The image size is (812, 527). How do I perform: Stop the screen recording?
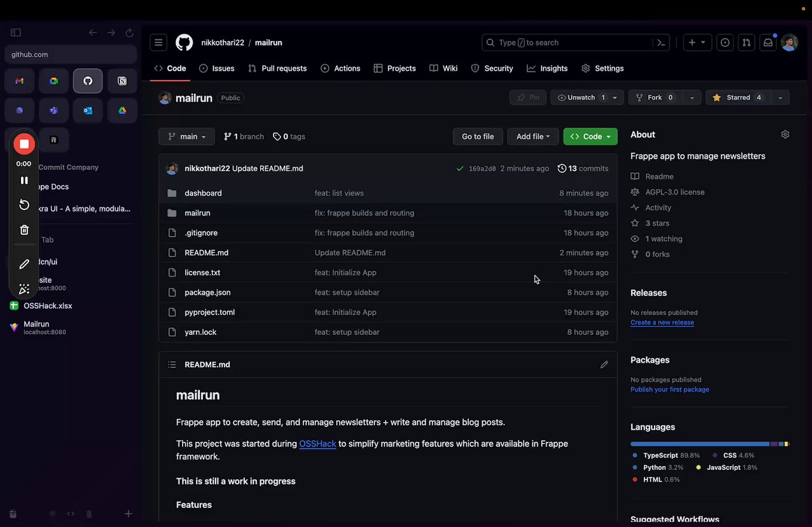pos(24,144)
